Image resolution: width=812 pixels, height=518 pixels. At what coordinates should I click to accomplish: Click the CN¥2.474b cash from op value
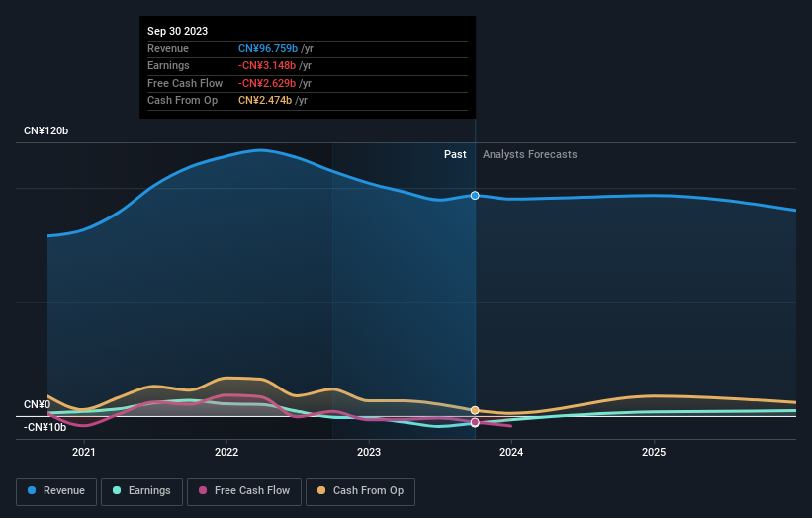(x=265, y=101)
